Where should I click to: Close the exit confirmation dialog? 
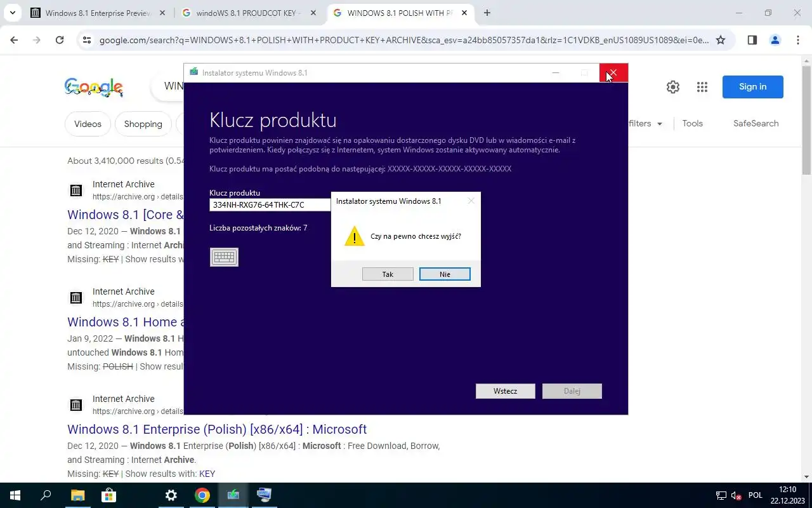(x=471, y=201)
